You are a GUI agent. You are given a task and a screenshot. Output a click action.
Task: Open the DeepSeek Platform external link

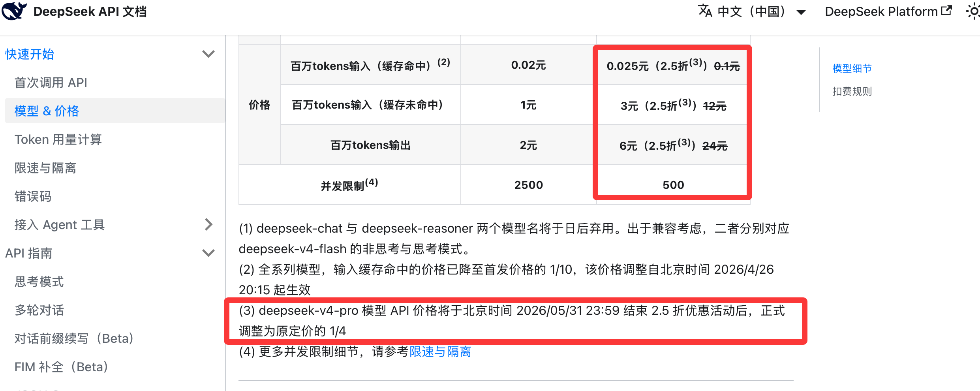[888, 11]
